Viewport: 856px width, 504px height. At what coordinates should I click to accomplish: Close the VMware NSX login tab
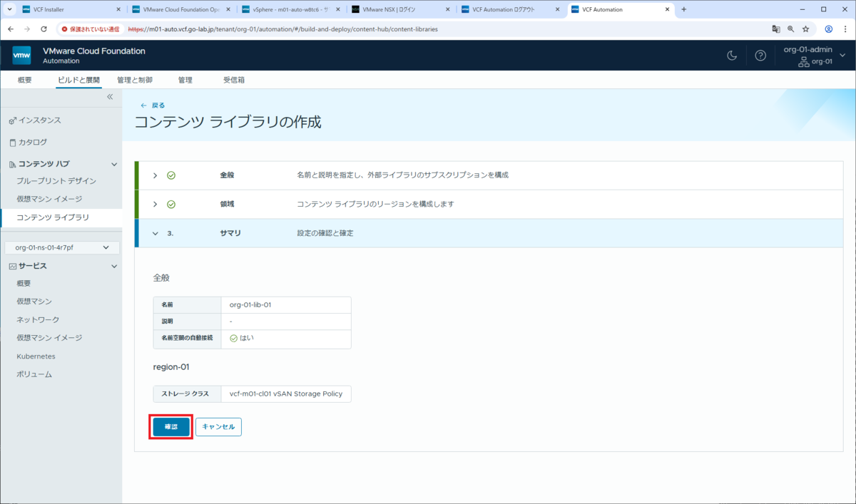point(447,9)
